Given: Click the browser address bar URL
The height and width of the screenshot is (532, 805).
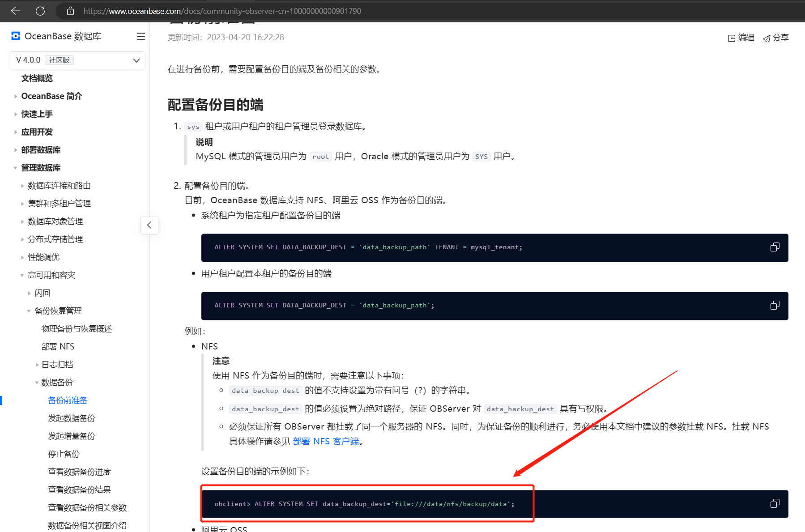Looking at the screenshot, I should click(222, 11).
